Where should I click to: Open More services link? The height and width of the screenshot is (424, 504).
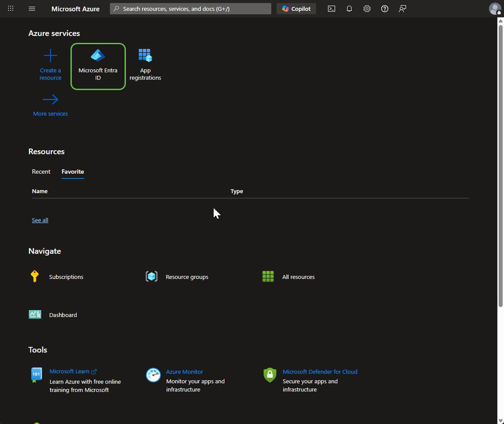click(50, 114)
